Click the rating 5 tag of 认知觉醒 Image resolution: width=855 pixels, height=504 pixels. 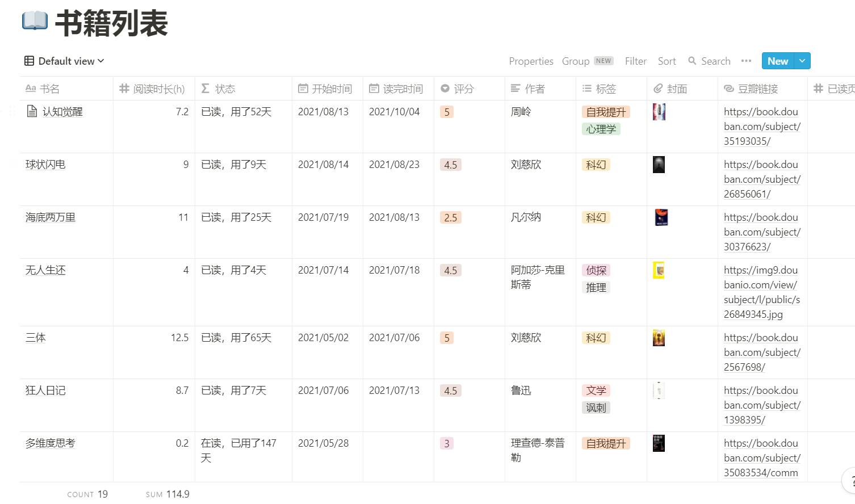[x=447, y=112]
